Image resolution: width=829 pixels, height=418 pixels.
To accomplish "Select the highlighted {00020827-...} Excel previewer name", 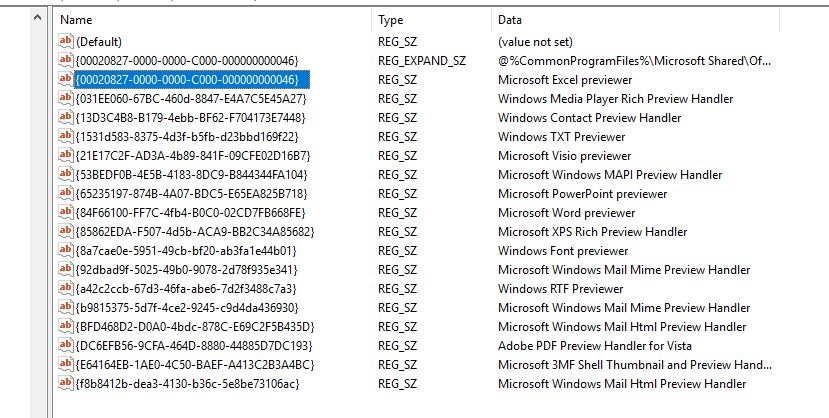I will (187, 79).
